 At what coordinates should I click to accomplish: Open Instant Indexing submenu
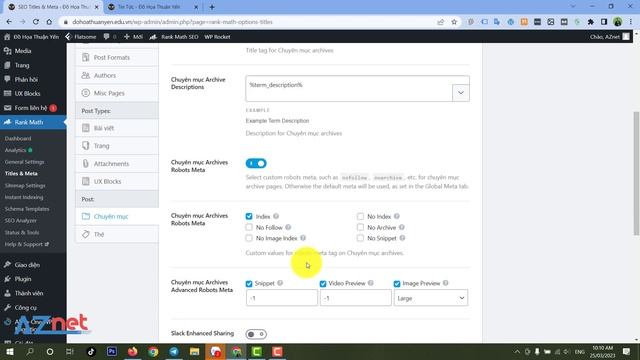tap(24, 197)
